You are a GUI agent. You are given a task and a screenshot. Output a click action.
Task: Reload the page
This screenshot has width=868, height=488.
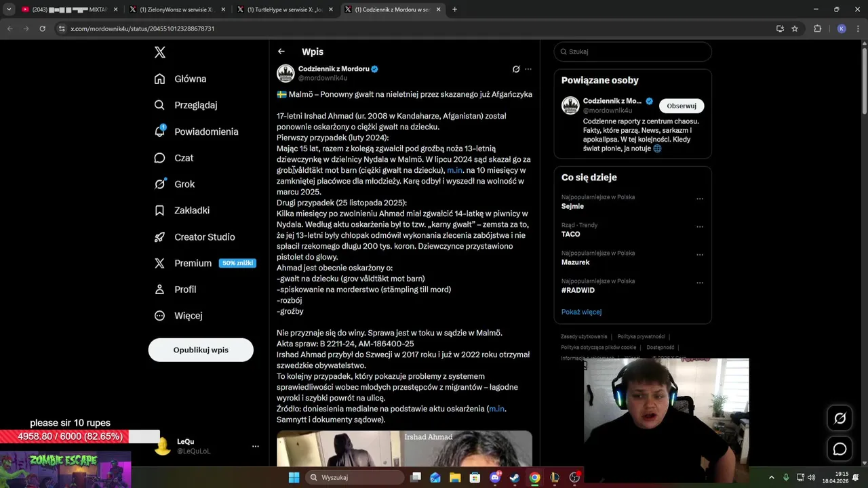coord(42,28)
